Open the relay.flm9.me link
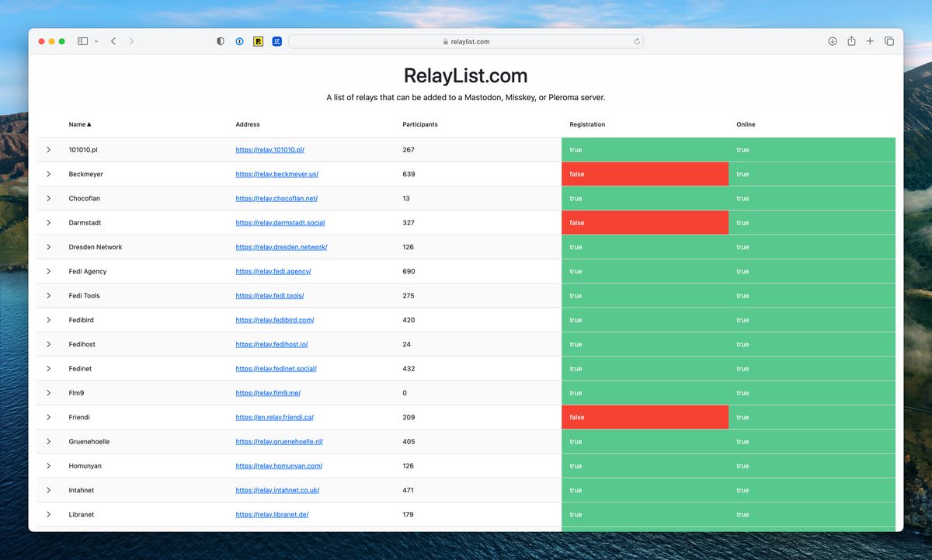Viewport: 932px width, 560px height. [268, 393]
